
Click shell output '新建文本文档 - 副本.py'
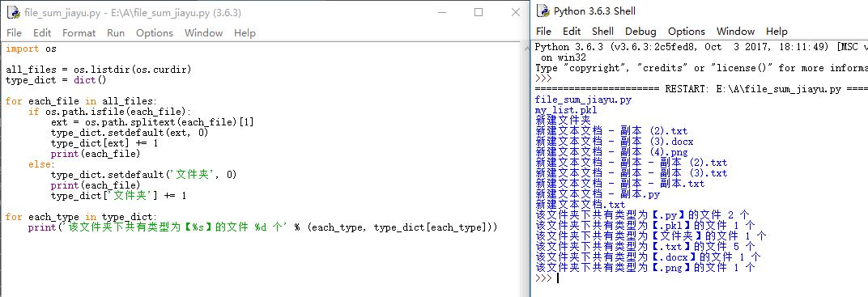click(x=598, y=194)
